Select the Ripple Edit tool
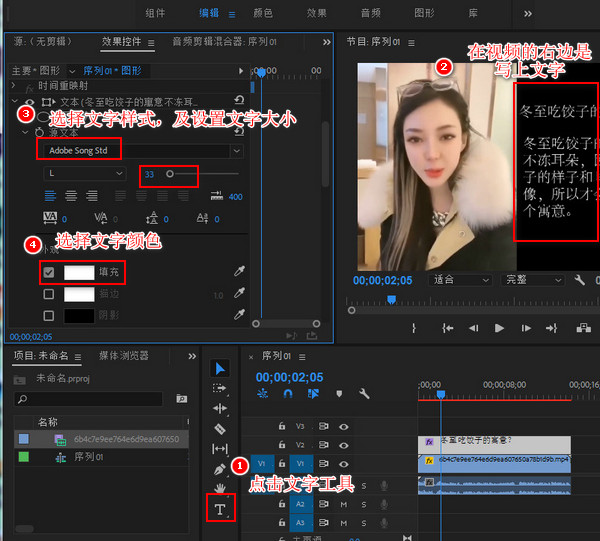 click(x=220, y=409)
